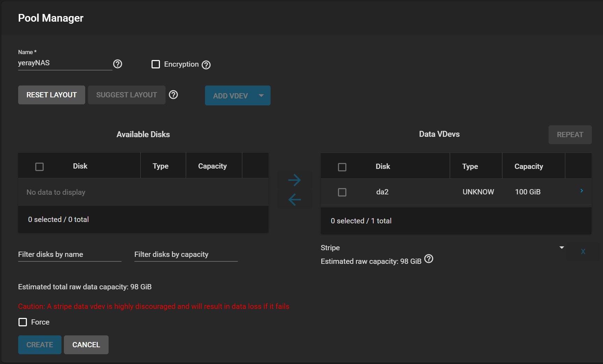
Task: Sort Available Disks by Type column
Action: (161, 166)
